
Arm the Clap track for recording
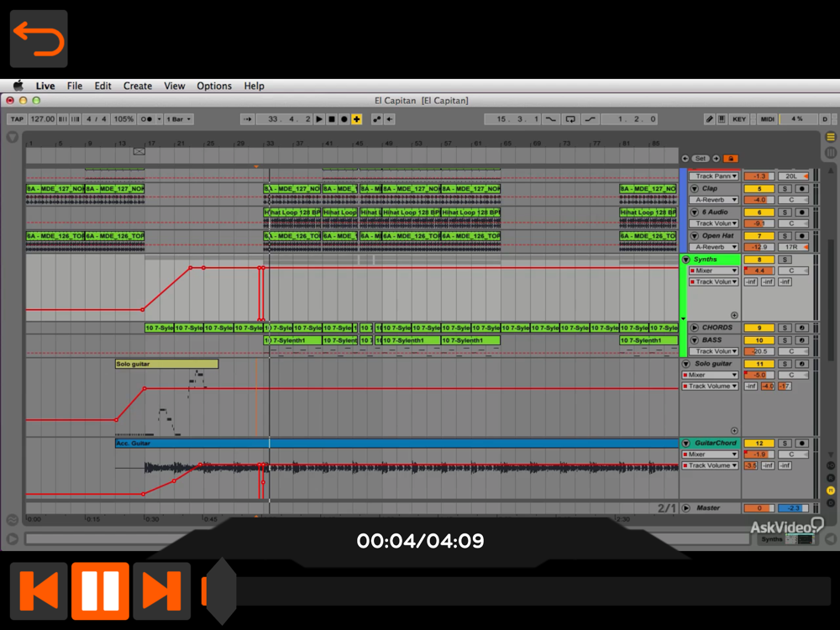click(801, 188)
